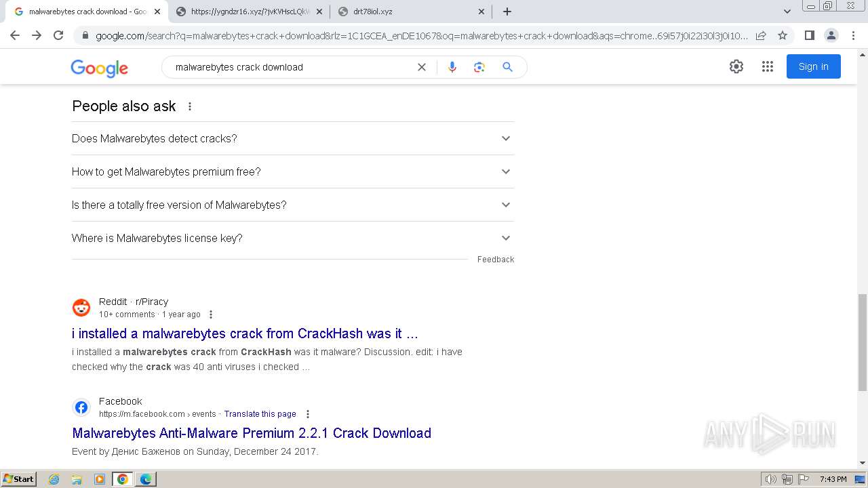
Task: Open Chrome profile avatar
Action: tap(831, 35)
